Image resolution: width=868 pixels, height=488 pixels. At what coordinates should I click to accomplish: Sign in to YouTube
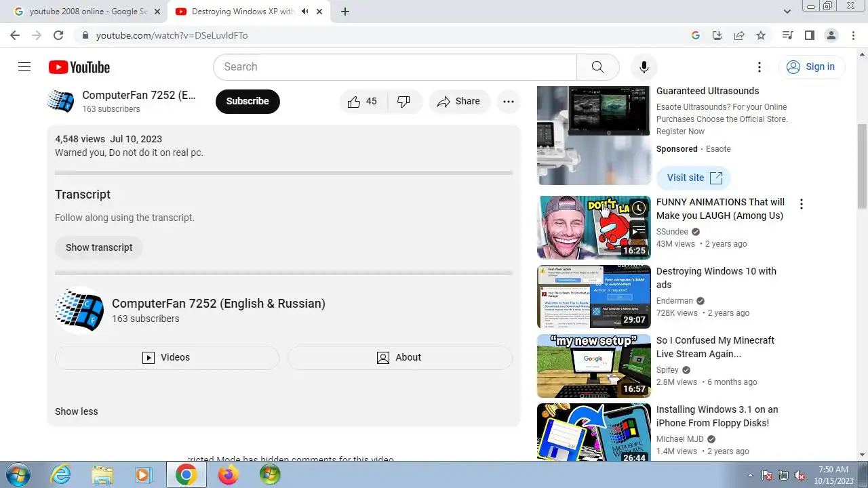(x=811, y=66)
